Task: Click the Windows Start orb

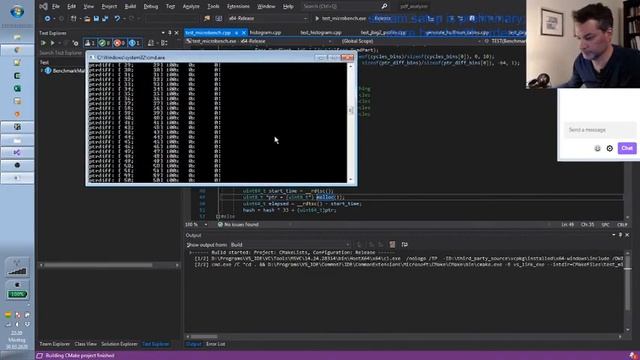Action: coord(17,12)
